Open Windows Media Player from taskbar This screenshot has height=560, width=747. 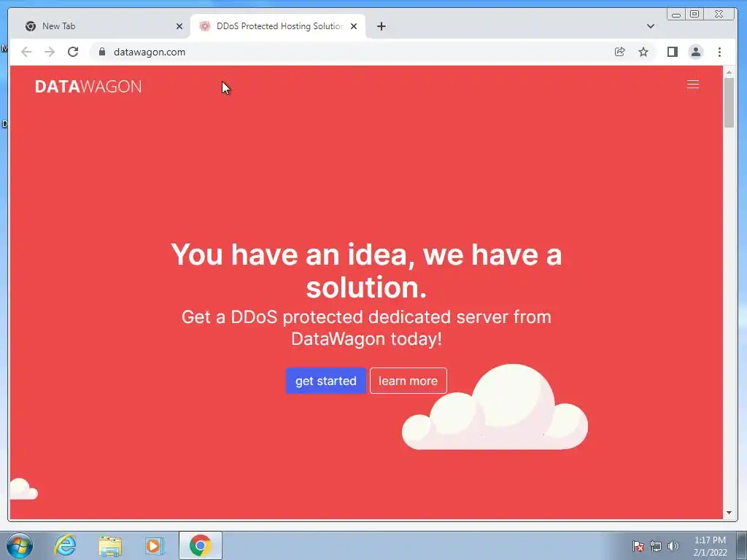[x=155, y=545]
